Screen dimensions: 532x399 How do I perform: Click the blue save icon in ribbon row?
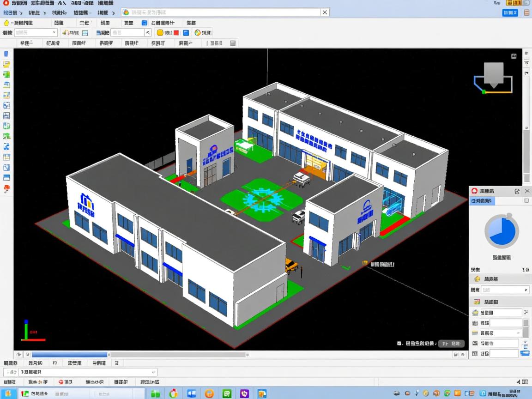(x=145, y=23)
